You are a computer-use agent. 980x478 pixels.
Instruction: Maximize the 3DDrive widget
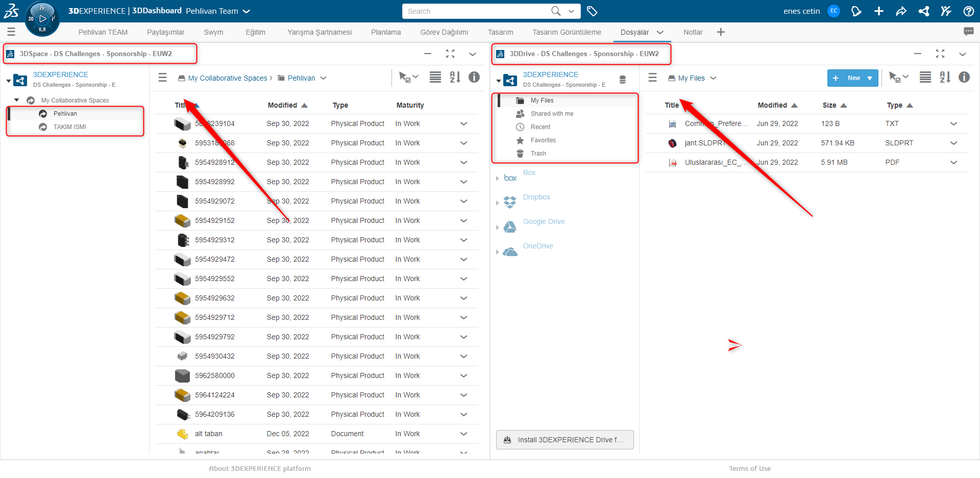coord(940,54)
